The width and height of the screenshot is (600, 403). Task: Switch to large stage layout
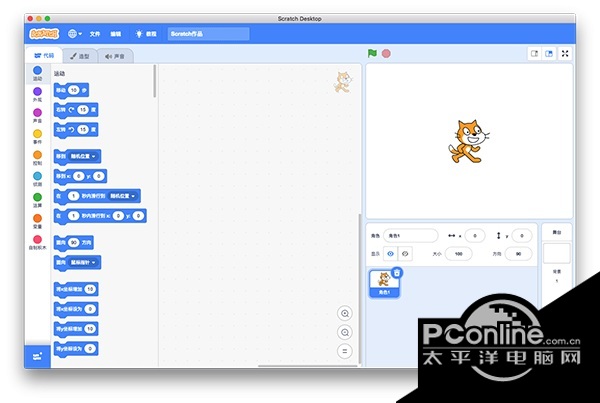pyautogui.click(x=549, y=54)
